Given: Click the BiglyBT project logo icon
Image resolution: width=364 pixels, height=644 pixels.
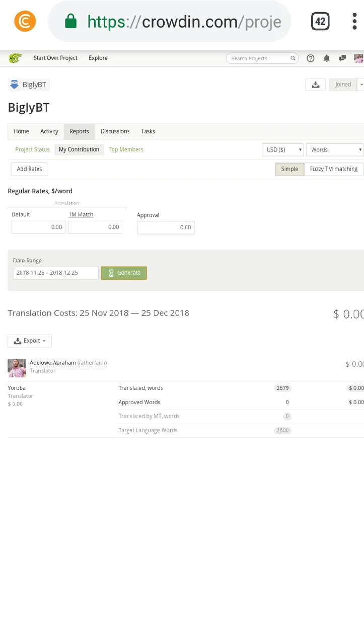Looking at the screenshot, I should [14, 85].
